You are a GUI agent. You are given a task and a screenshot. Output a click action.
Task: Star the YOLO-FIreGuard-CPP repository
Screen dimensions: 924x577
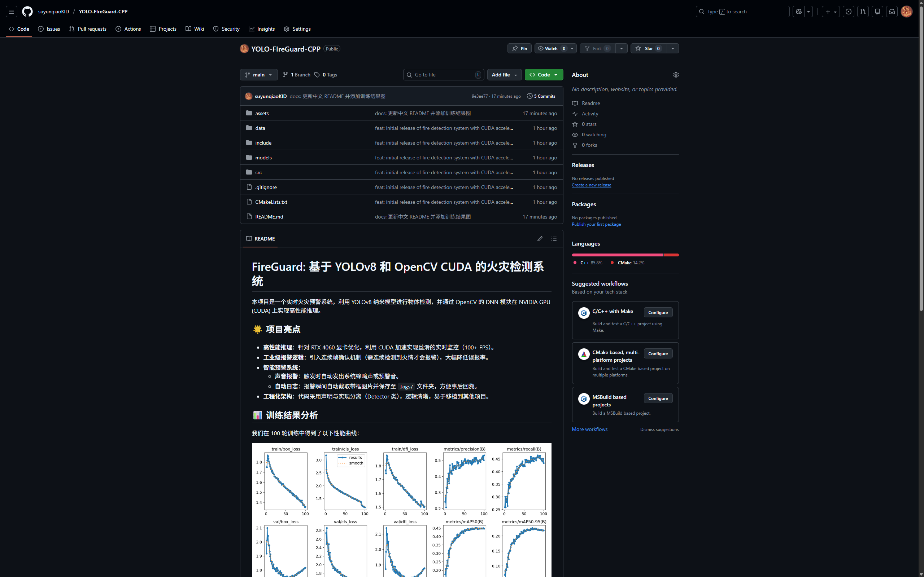[x=648, y=48]
